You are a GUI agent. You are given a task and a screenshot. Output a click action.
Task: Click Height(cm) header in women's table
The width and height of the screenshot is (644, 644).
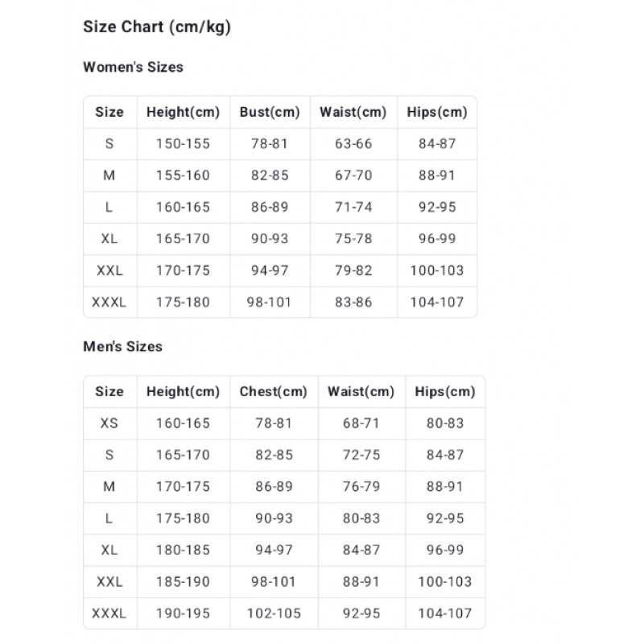[183, 112]
